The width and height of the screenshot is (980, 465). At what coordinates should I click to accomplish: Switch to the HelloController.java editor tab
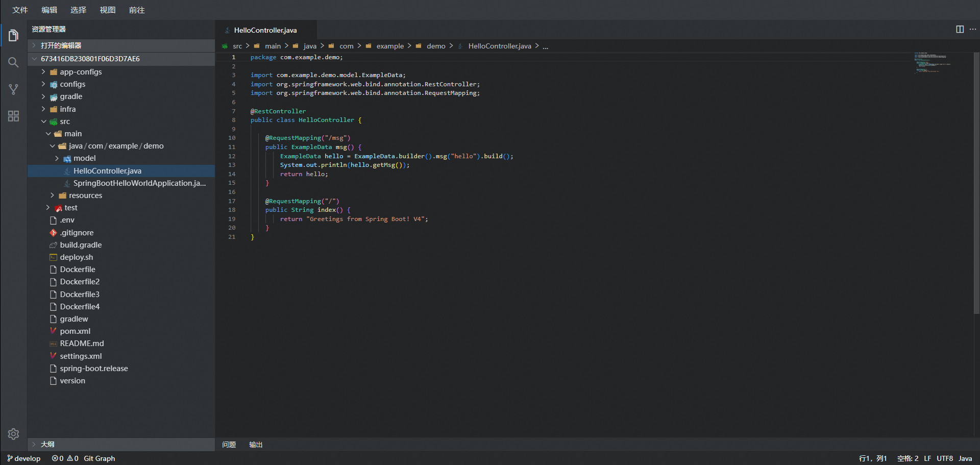coord(266,30)
